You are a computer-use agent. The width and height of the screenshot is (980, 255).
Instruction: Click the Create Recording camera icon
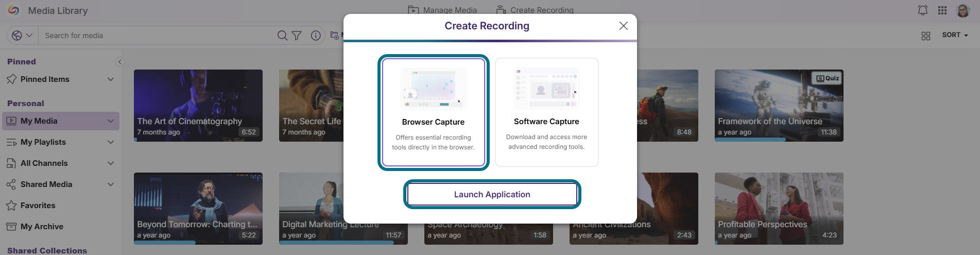point(501,10)
